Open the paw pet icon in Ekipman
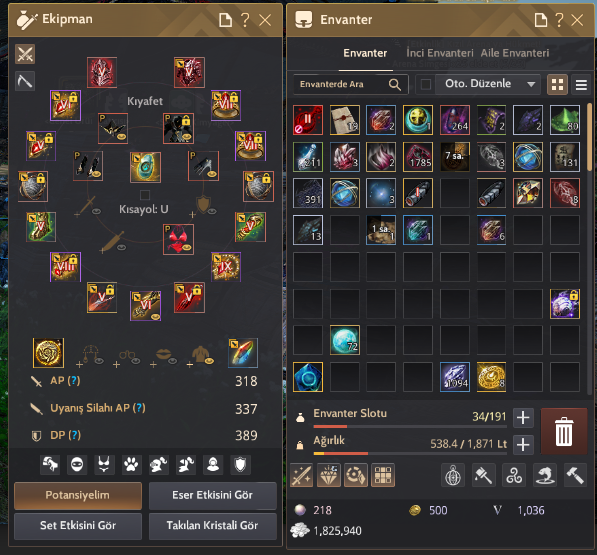 pyautogui.click(x=131, y=464)
